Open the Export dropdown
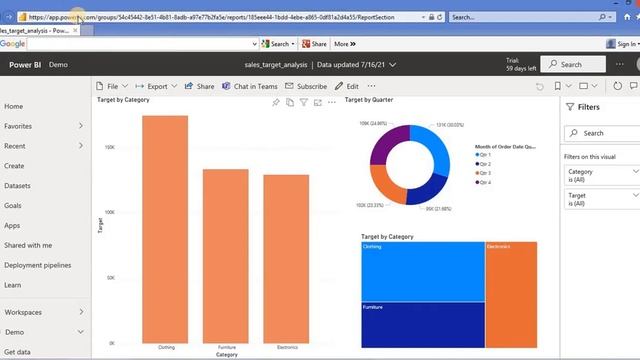This screenshot has width=640, height=360. (156, 86)
